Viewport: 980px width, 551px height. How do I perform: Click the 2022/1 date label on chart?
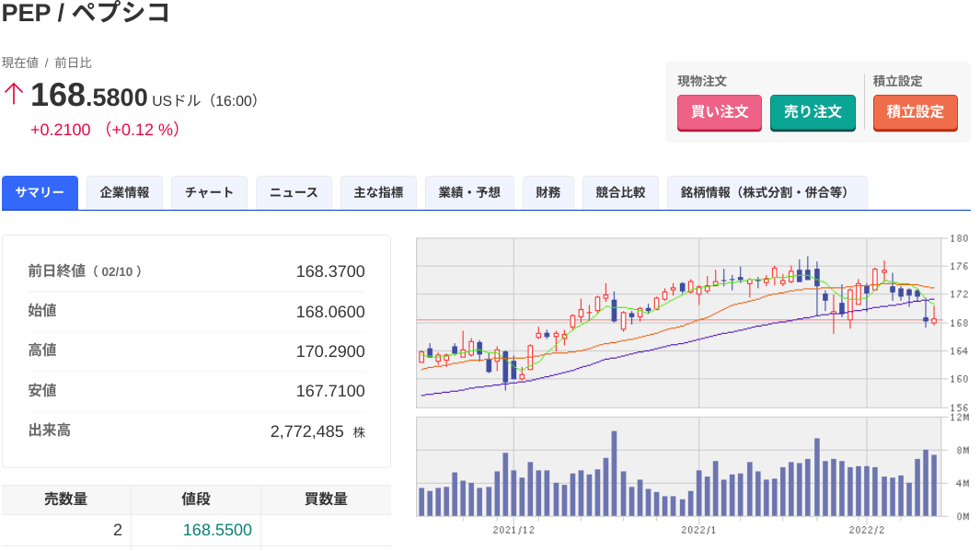pyautogui.click(x=698, y=530)
